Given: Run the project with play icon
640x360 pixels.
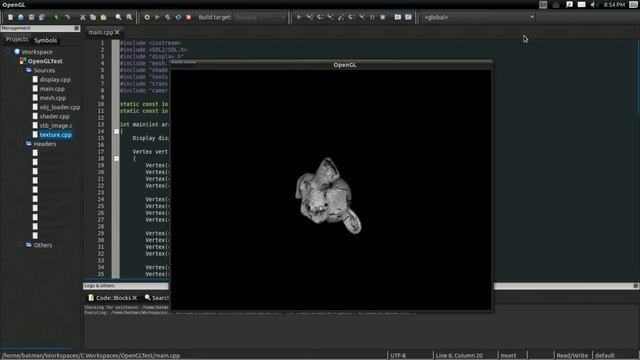Looking at the screenshot, I should (157, 17).
